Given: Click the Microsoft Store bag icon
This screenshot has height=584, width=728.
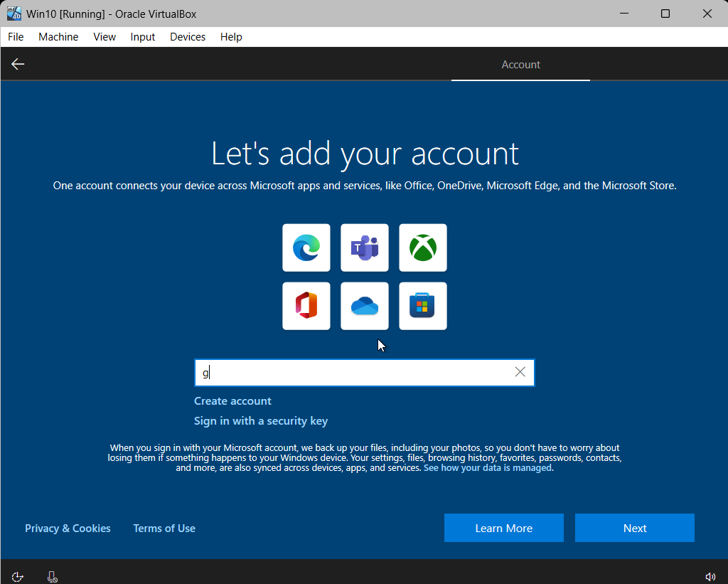Looking at the screenshot, I should tap(423, 306).
